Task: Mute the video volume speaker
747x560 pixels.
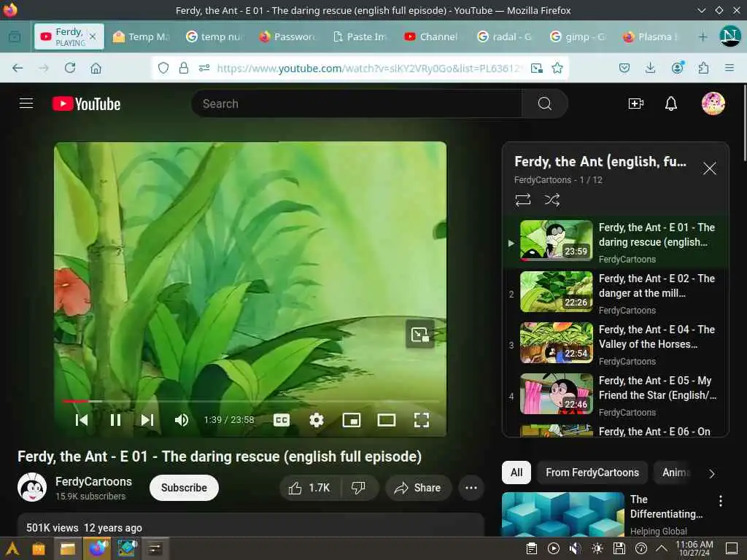Action: coord(182,419)
